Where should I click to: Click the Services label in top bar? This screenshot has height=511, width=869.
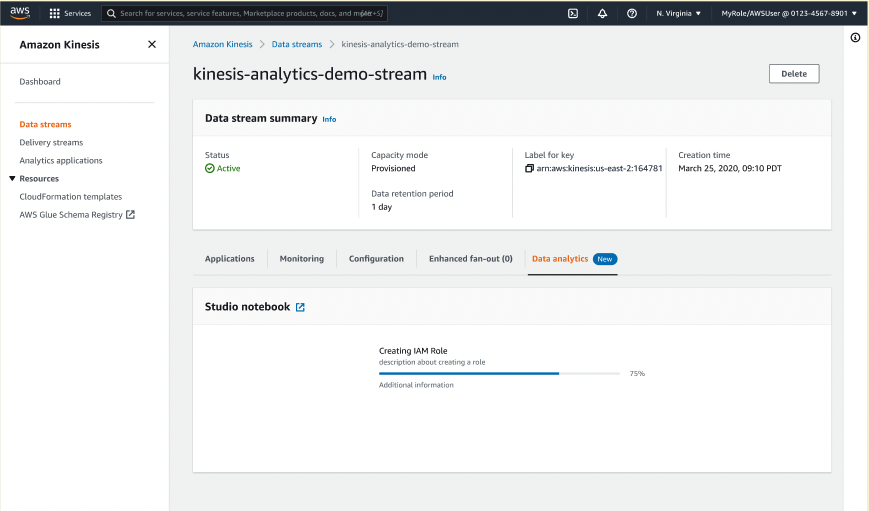78,13
